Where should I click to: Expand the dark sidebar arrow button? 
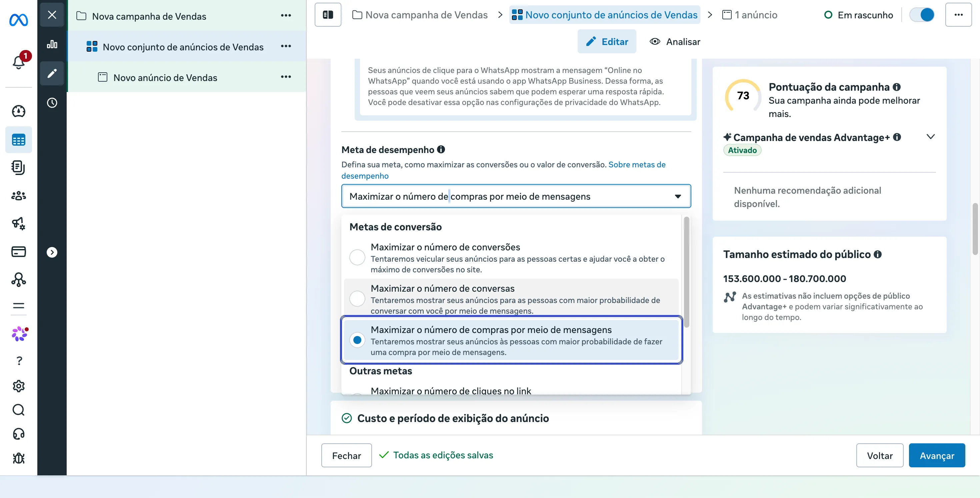click(52, 252)
